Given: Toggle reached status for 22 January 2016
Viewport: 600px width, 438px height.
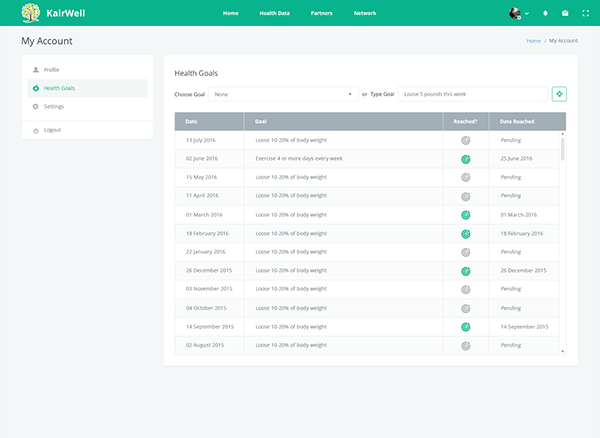Looking at the screenshot, I should click(466, 252).
